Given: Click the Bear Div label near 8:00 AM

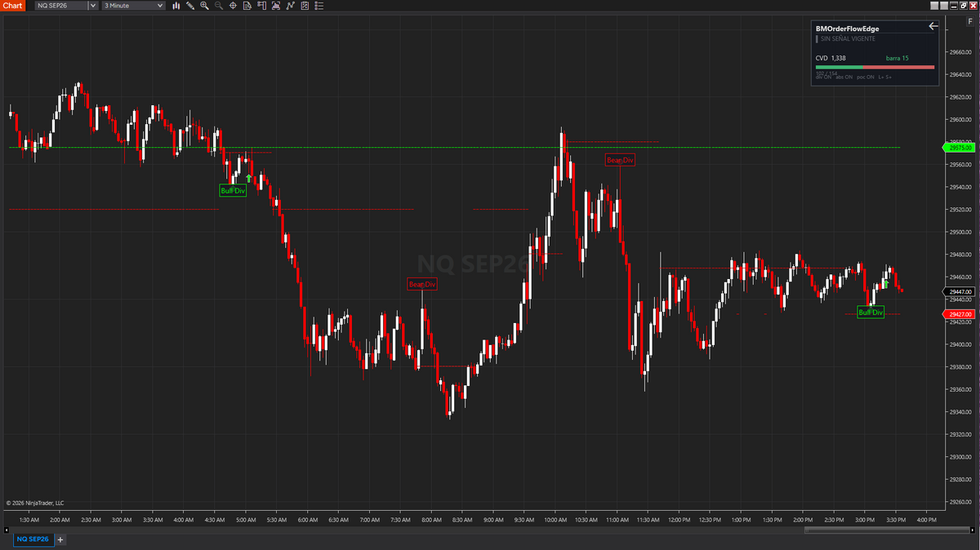Looking at the screenshot, I should pyautogui.click(x=422, y=284).
